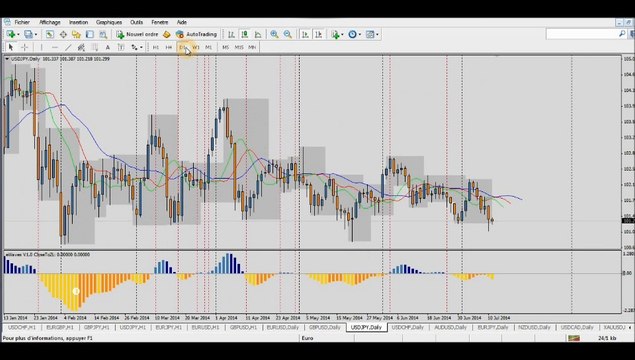Switch the chart to H4 timeframe
This screenshot has width=635, height=360.
click(169, 47)
